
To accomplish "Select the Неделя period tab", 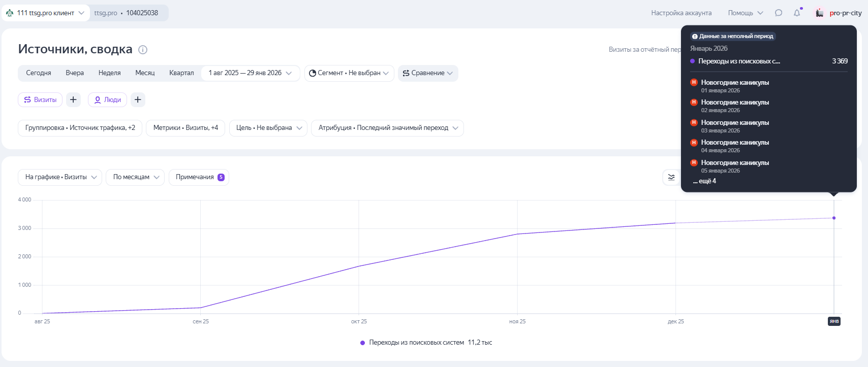I will (109, 73).
